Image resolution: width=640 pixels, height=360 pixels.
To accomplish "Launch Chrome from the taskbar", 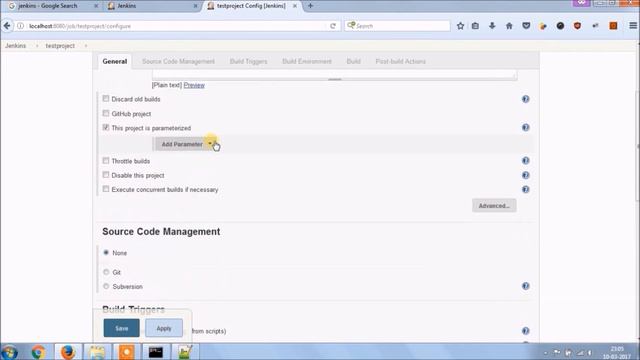I will (38, 352).
